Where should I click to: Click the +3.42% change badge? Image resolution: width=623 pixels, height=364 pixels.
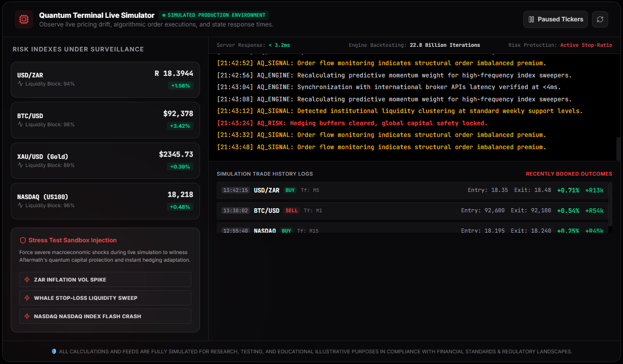pos(181,126)
